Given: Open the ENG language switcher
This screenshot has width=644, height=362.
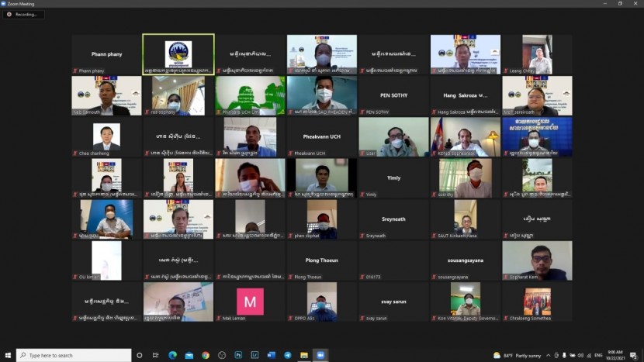Looking at the screenshot, I should point(598,355).
